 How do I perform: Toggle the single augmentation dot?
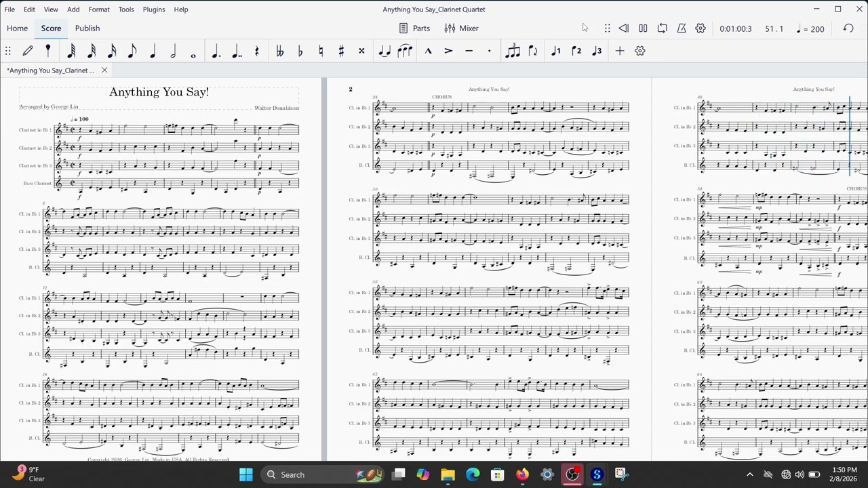(x=216, y=51)
